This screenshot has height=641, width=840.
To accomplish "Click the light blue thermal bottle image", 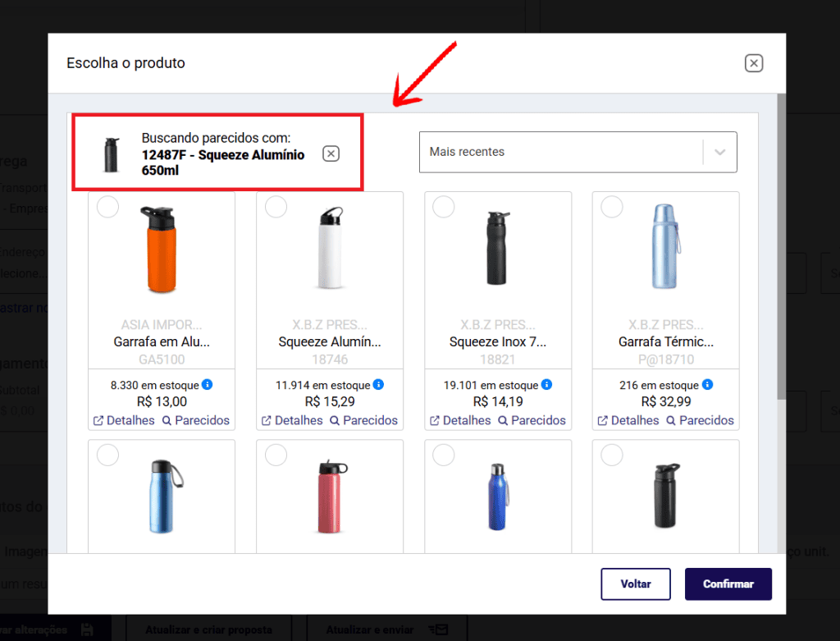I will [666, 246].
